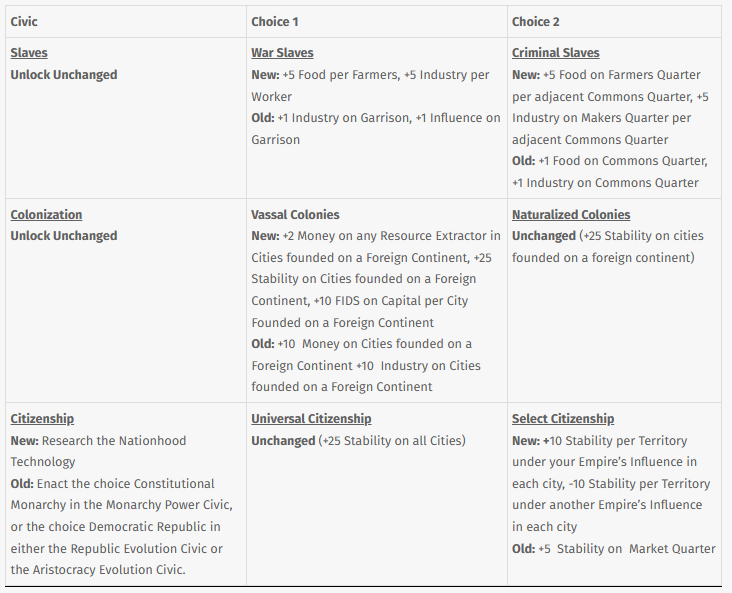Open the Colonization civic link
Image resolution: width=732 pixels, height=593 pixels.
(x=46, y=214)
